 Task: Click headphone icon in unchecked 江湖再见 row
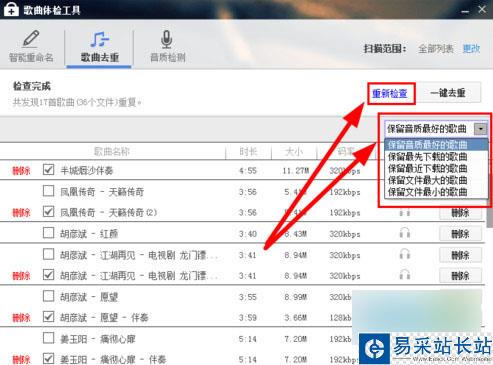[405, 254]
